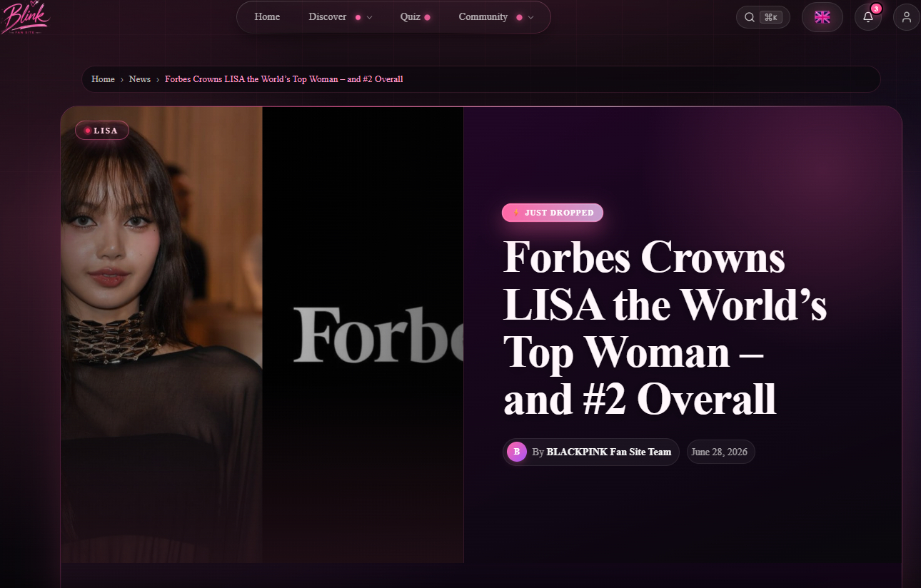Click the notification count badge 3

(876, 9)
